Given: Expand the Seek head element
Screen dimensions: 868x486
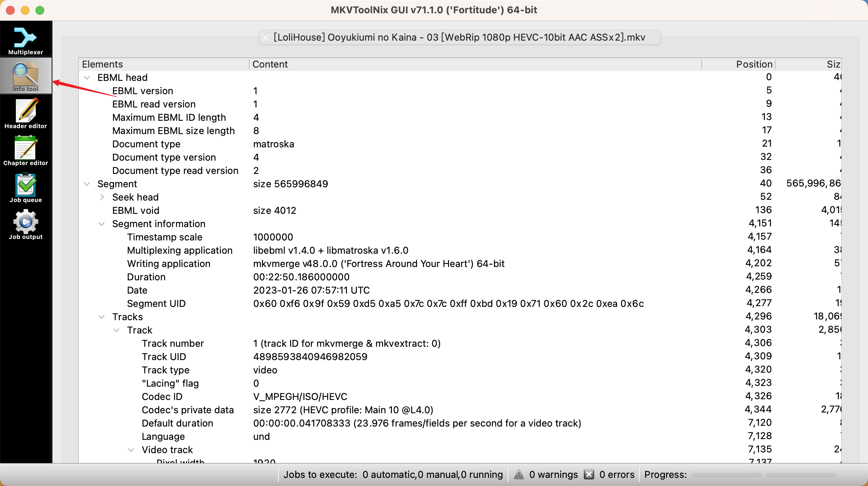Looking at the screenshot, I should [103, 197].
